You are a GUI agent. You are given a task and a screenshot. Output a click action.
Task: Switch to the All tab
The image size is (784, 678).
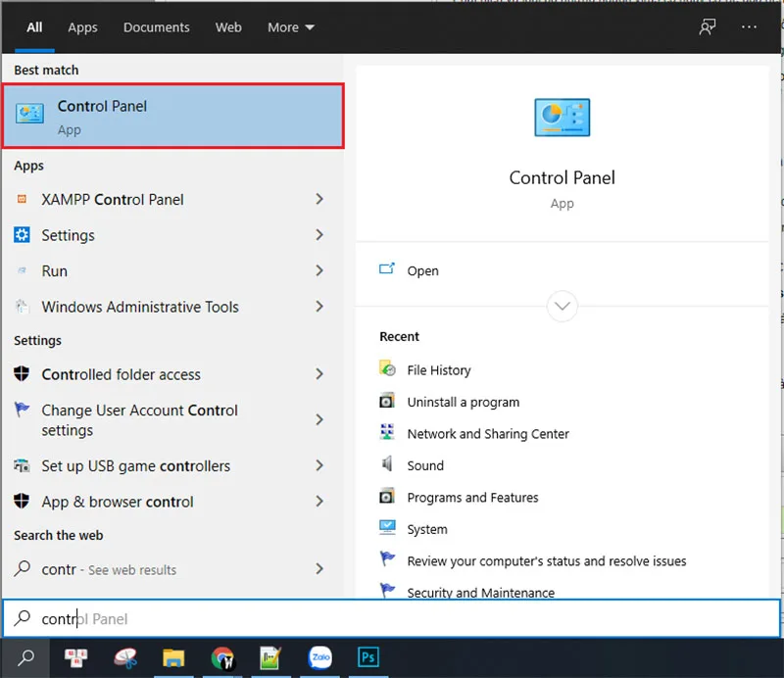(x=34, y=27)
